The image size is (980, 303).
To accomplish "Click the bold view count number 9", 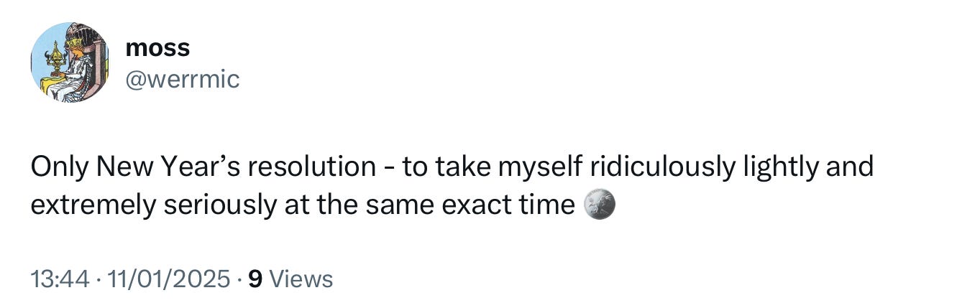I will [x=253, y=279].
